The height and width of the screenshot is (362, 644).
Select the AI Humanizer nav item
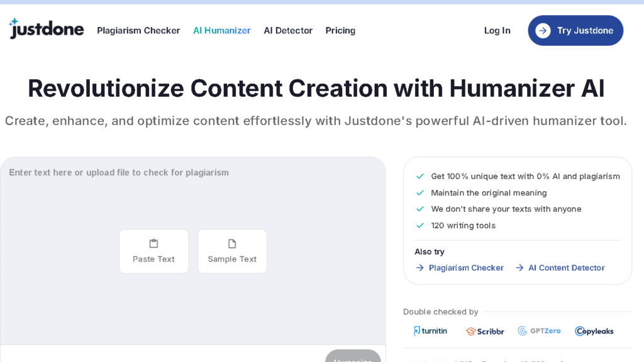pyautogui.click(x=222, y=31)
